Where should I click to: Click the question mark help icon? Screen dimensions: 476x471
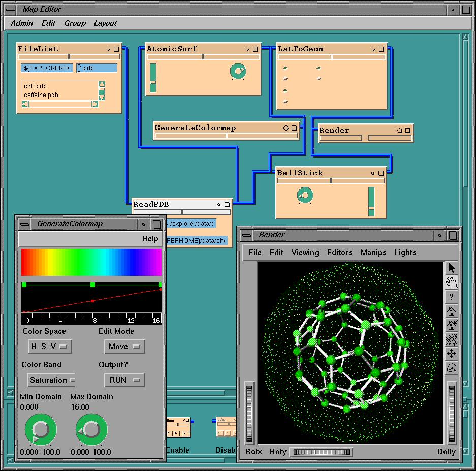[x=451, y=297]
